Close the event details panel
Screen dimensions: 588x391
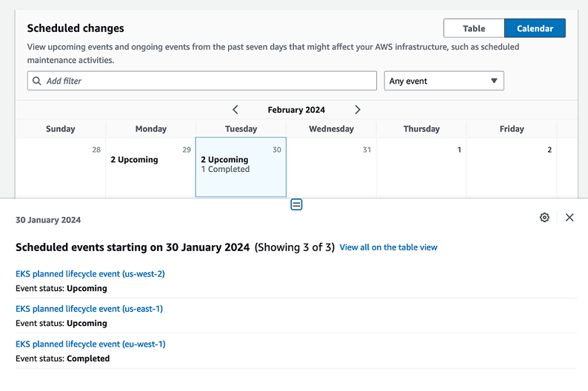(x=569, y=217)
